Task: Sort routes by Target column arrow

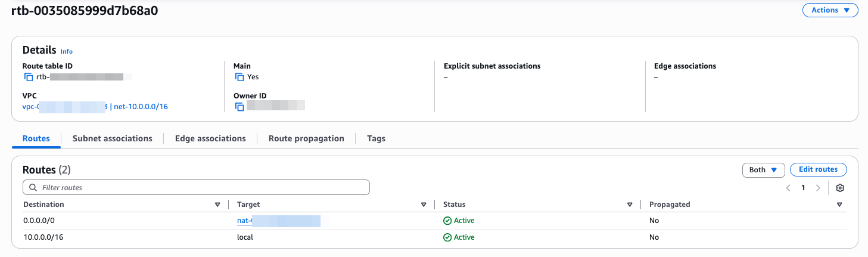Action: [x=424, y=205]
